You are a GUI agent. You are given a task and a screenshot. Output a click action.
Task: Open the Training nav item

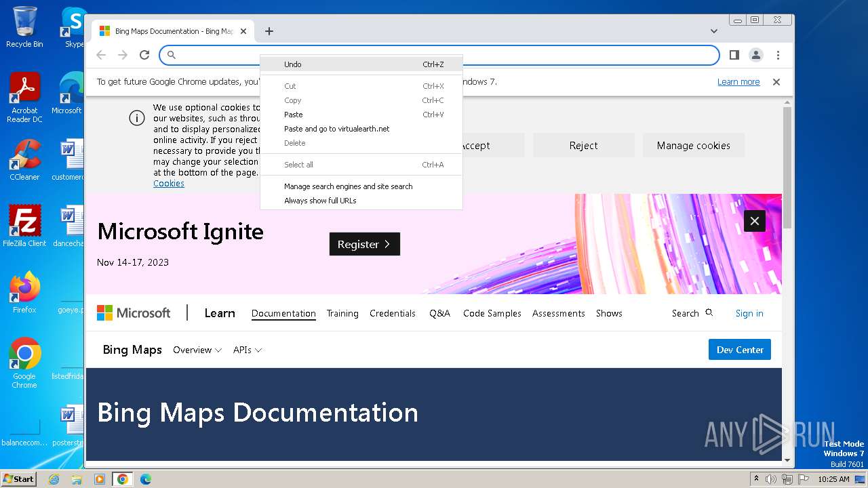tap(342, 313)
